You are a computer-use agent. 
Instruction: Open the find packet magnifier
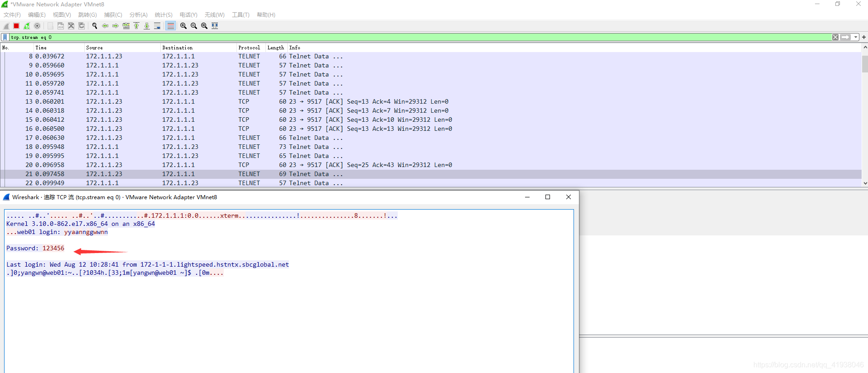(x=95, y=26)
